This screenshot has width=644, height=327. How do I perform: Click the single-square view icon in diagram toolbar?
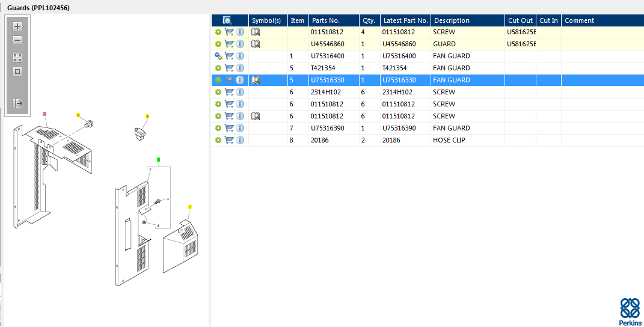pos(17,72)
